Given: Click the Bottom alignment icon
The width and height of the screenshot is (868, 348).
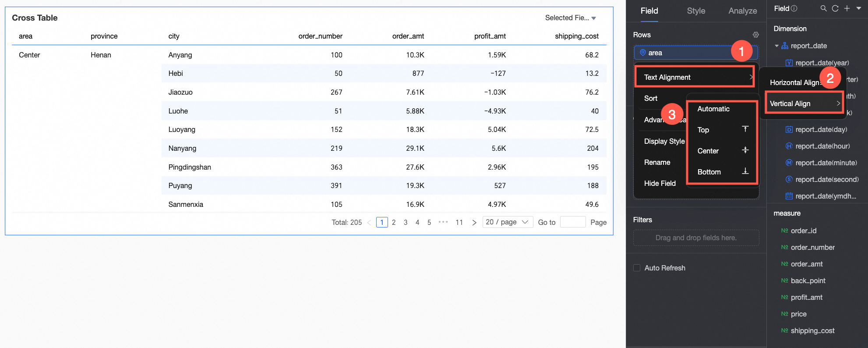Looking at the screenshot, I should coord(745,171).
